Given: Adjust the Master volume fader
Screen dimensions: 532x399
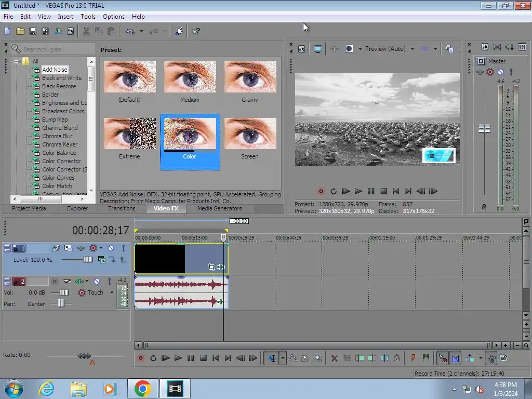Looking at the screenshot, I should 484,129.
